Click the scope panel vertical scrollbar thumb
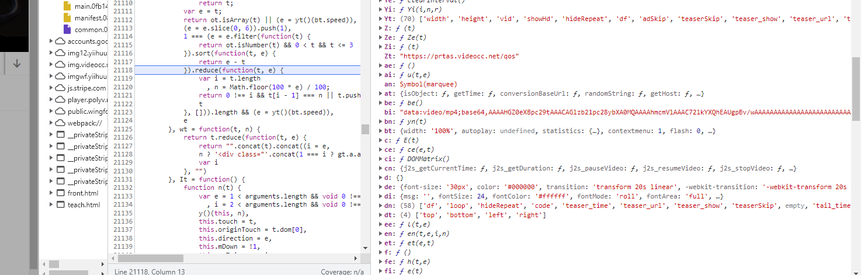 point(856,89)
